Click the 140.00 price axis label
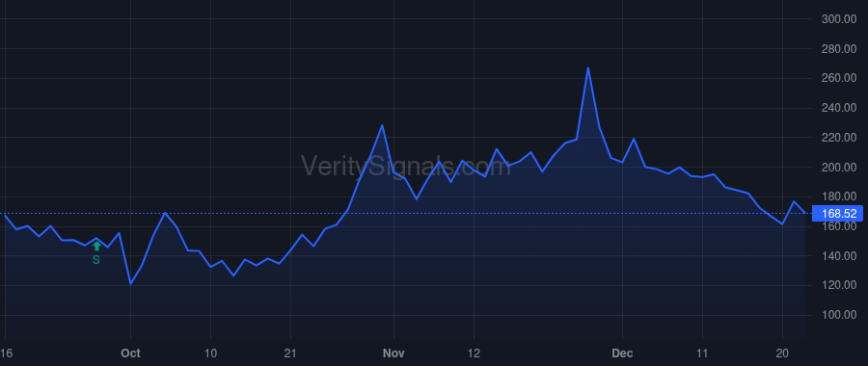This screenshot has height=366, width=868. pyautogui.click(x=839, y=255)
